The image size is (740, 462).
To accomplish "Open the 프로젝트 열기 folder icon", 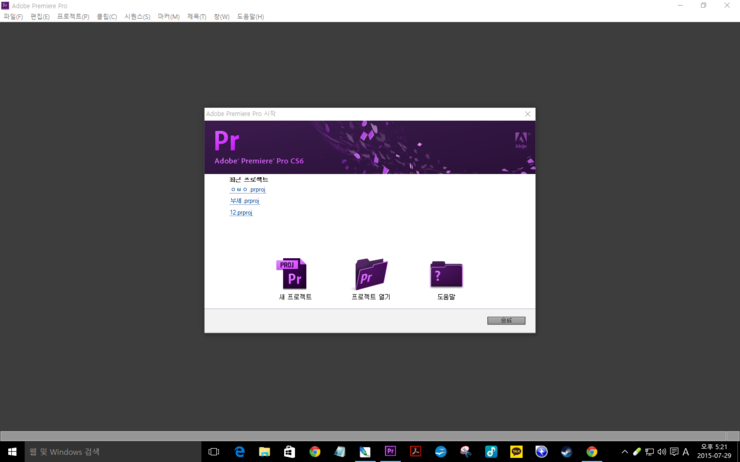I will tap(371, 274).
